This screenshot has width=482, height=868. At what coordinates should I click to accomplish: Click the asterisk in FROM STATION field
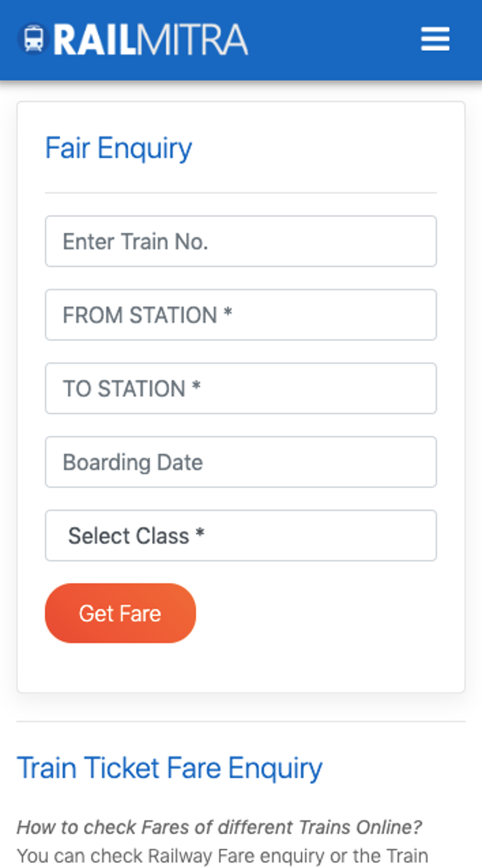click(228, 313)
